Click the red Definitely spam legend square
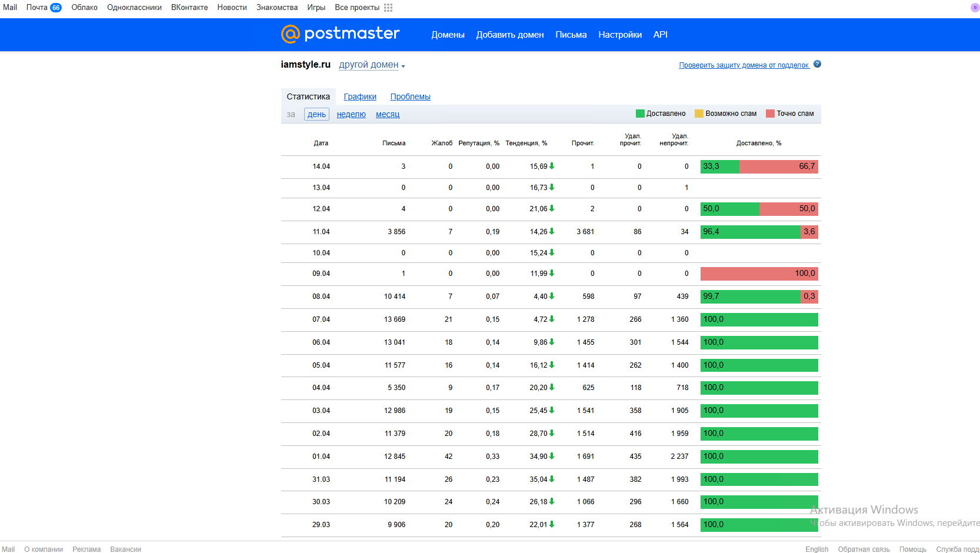This screenshot has width=980, height=553. (x=770, y=114)
